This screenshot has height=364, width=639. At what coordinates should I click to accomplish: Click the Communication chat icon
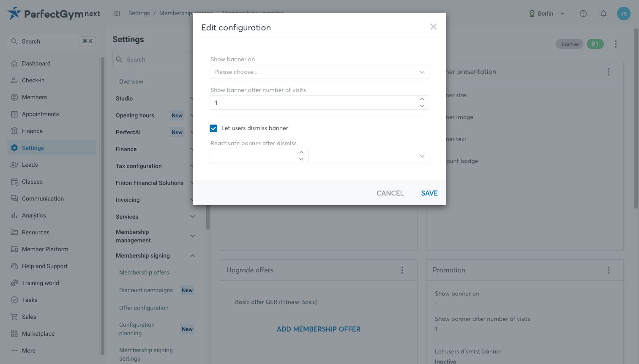pyautogui.click(x=14, y=198)
